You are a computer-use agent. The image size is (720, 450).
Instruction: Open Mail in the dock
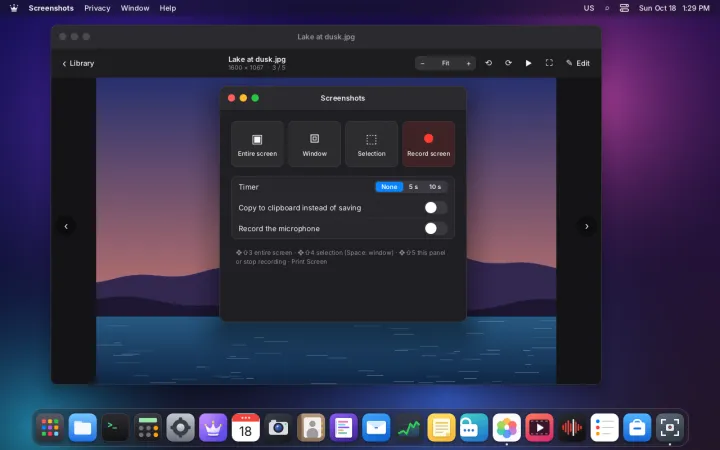[376, 428]
